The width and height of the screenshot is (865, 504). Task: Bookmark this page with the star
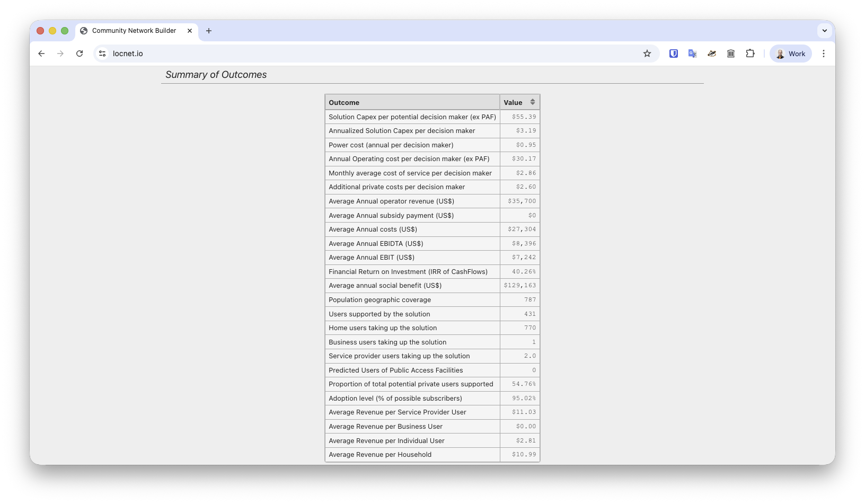coord(647,54)
